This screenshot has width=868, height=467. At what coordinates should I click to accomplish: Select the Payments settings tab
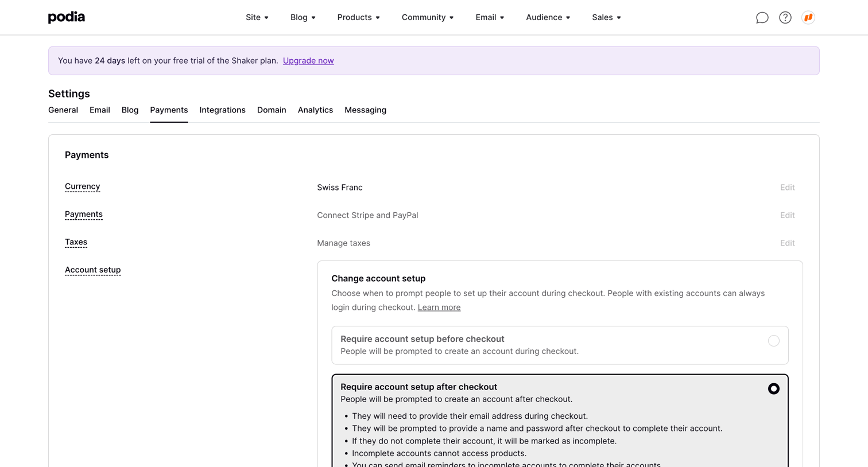[x=169, y=110]
